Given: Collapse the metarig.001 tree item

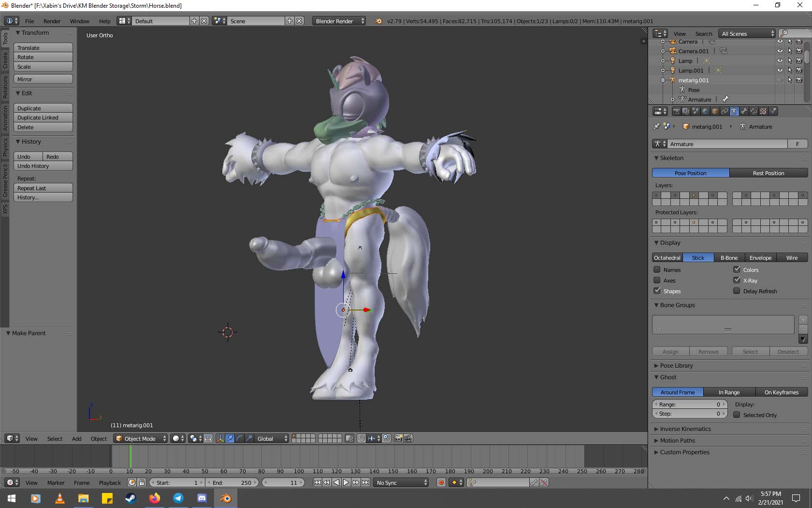Looking at the screenshot, I should click(663, 80).
